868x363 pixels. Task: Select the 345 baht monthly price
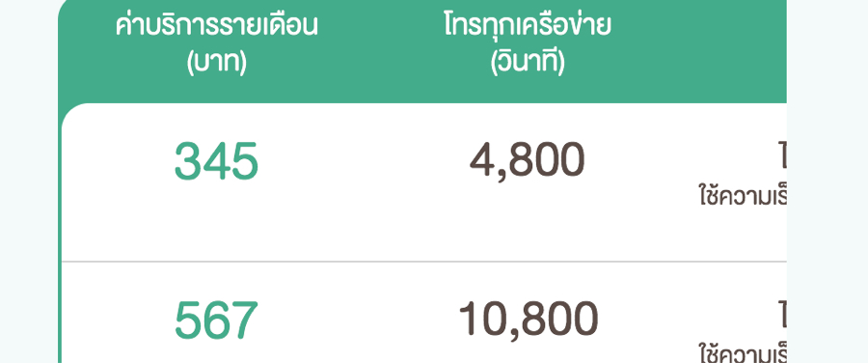tap(216, 161)
